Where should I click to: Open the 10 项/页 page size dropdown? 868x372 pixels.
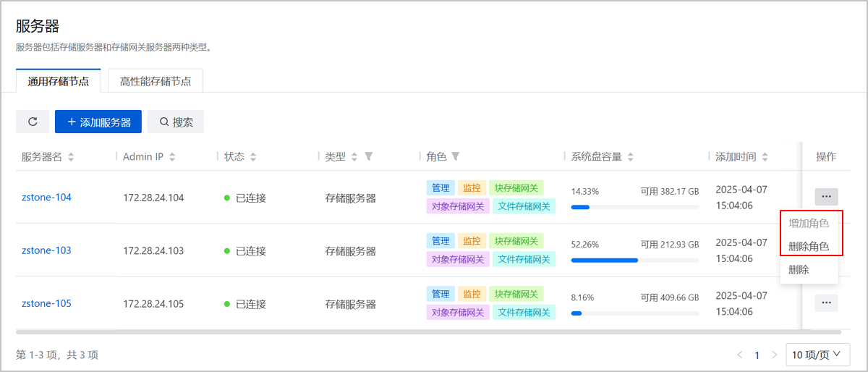coord(817,355)
